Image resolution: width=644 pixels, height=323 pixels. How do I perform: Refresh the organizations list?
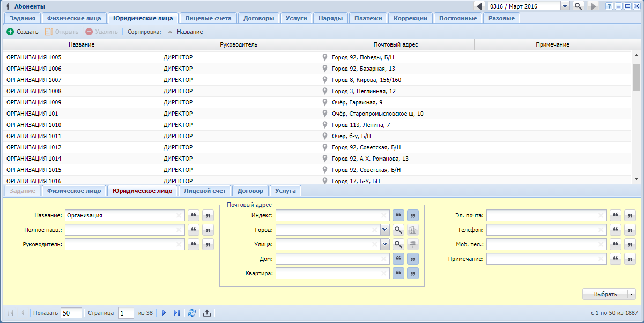coord(192,313)
